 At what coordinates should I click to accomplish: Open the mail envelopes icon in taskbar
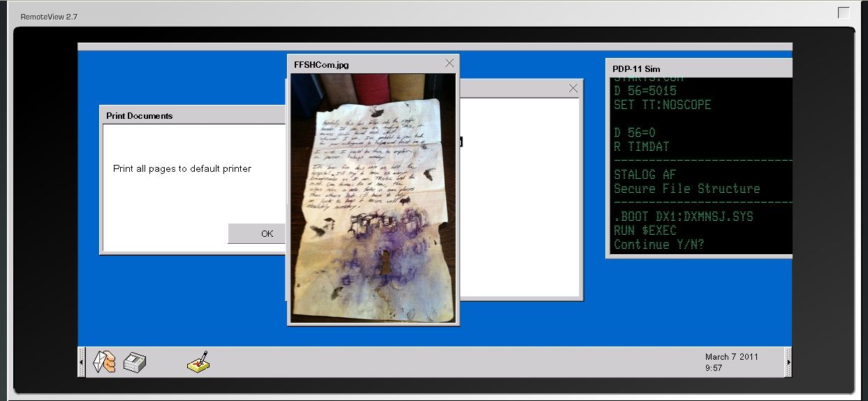pos(103,362)
